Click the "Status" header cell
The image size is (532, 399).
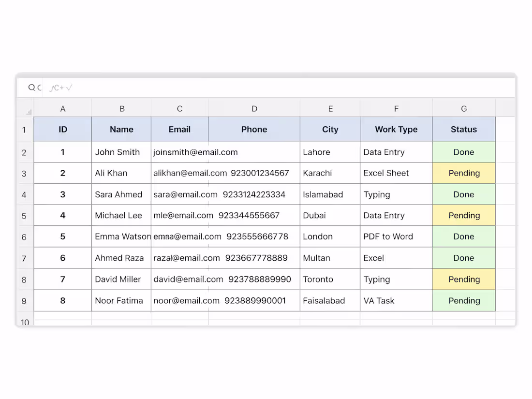click(464, 129)
